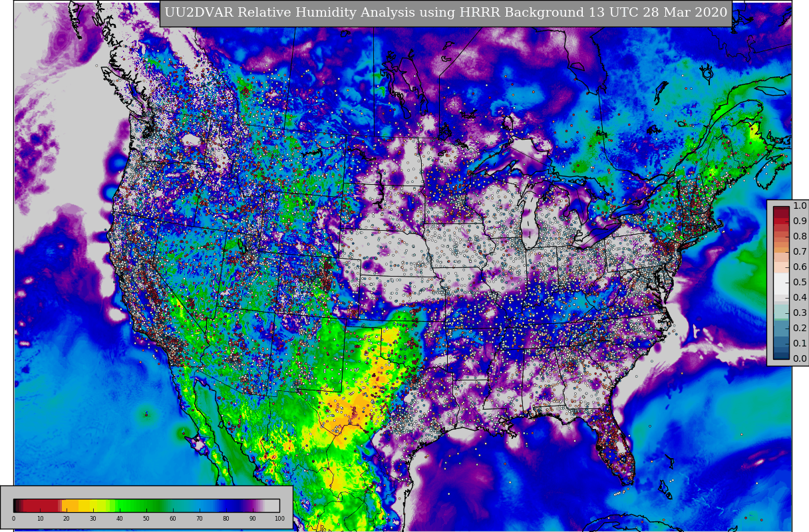Image resolution: width=809 pixels, height=532 pixels.
Task: Click the UU2DVAR Relative Humidity Analysis title
Action: tap(446, 13)
